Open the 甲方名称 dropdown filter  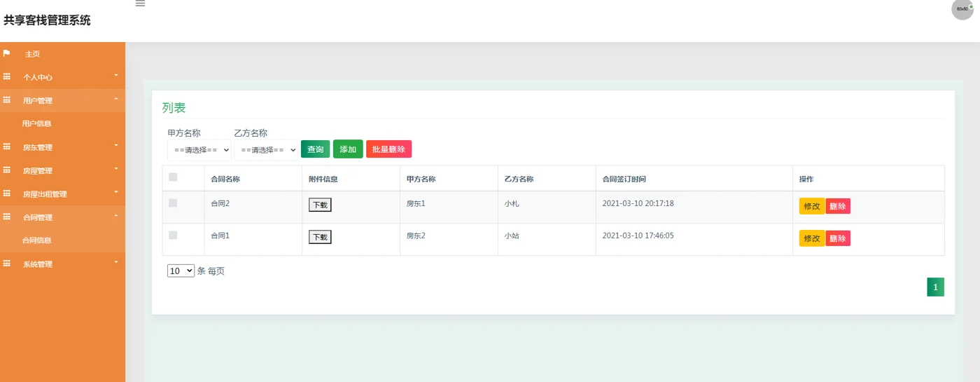point(199,149)
